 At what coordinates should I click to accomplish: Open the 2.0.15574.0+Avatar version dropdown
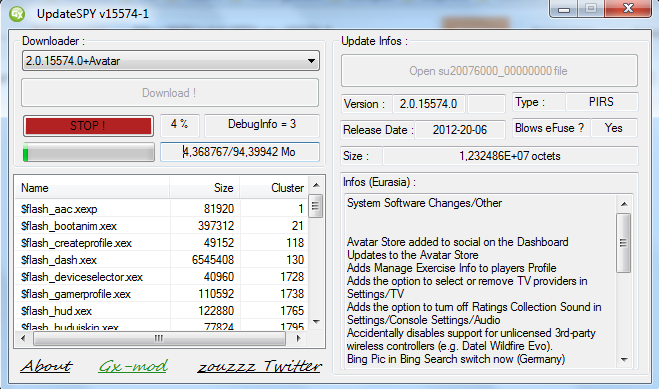pos(171,61)
